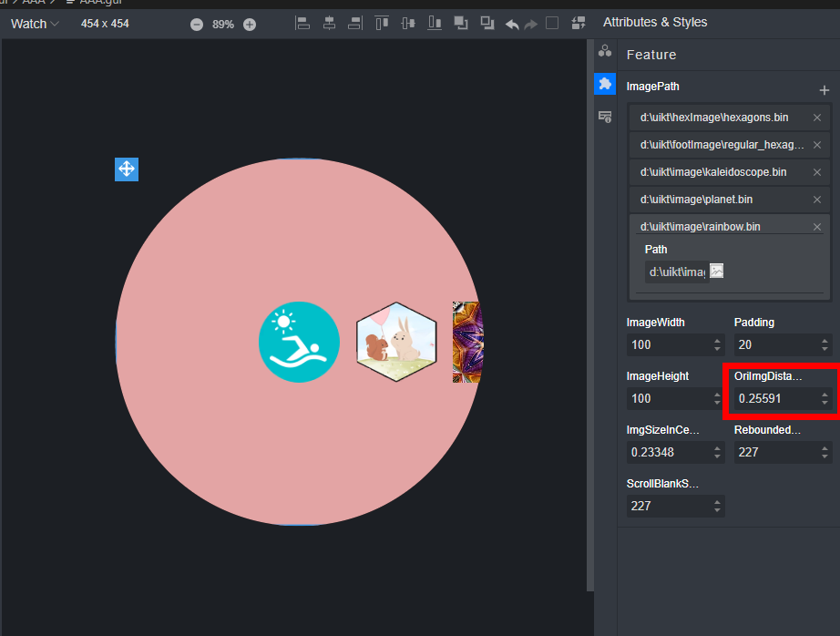This screenshot has width=840, height=636.
Task: Align selected widgets to the left
Action: point(303,24)
